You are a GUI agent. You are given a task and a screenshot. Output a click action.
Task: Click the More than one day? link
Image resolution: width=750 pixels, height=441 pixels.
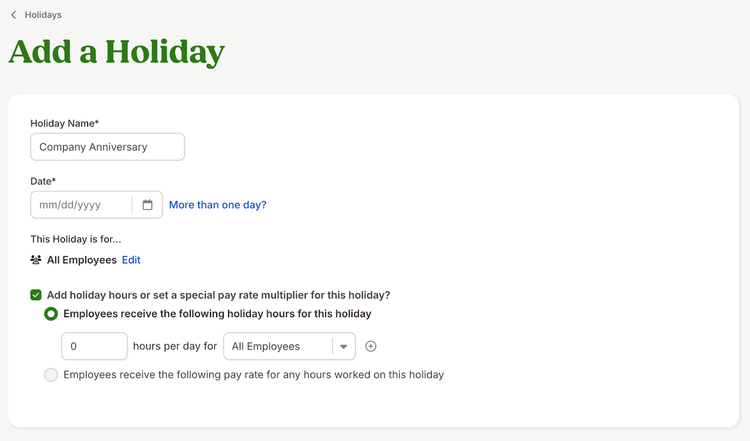218,205
